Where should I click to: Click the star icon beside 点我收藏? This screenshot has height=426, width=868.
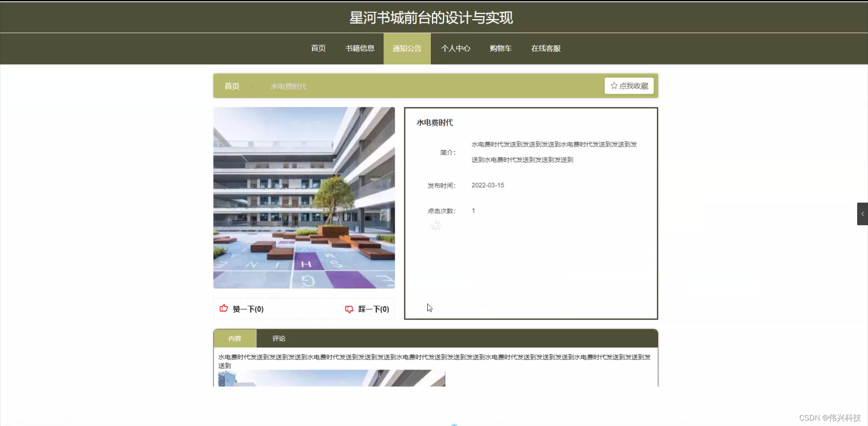coord(613,85)
